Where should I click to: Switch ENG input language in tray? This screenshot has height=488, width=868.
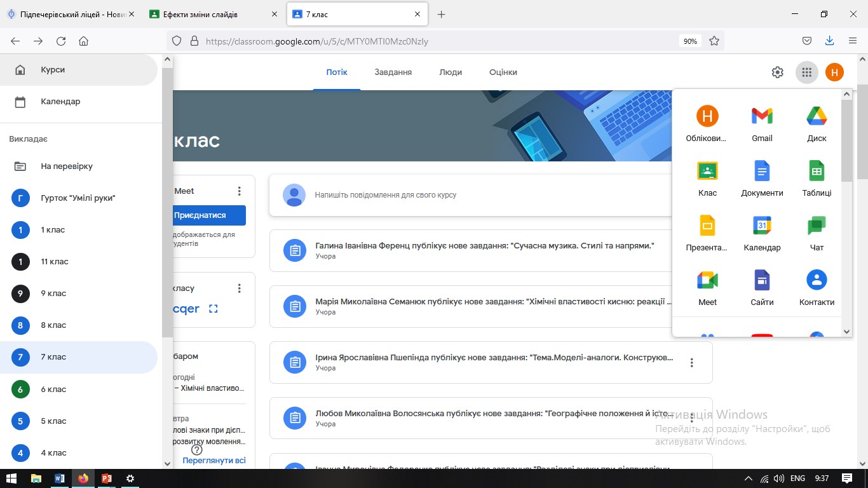(797, 478)
